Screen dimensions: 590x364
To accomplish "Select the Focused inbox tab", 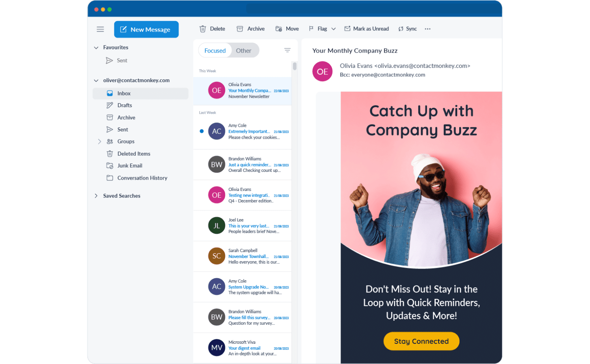I will click(x=215, y=50).
